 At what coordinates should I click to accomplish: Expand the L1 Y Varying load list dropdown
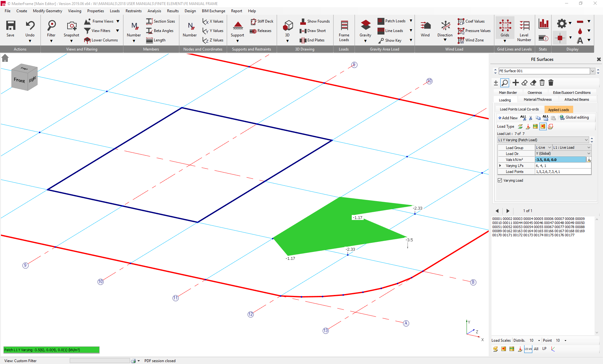(x=586, y=140)
